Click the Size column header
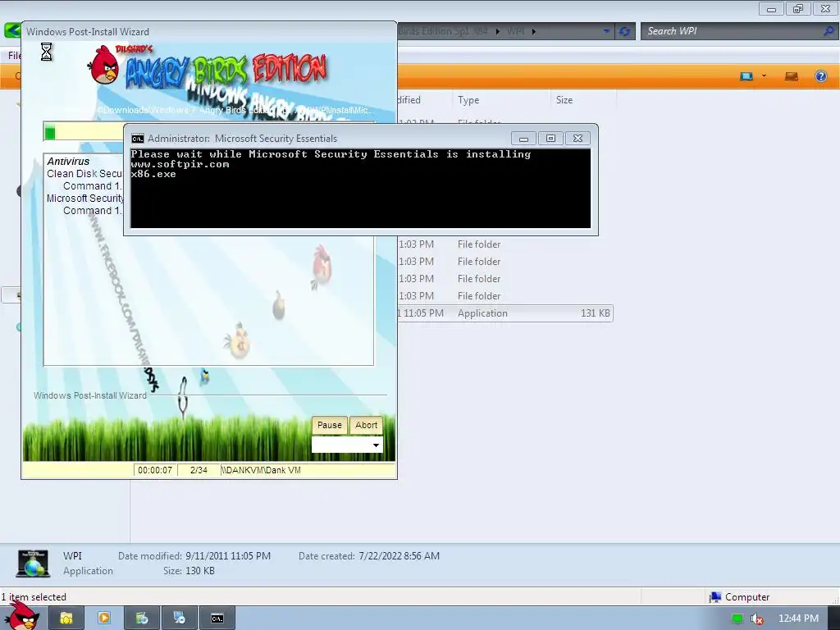 point(564,99)
